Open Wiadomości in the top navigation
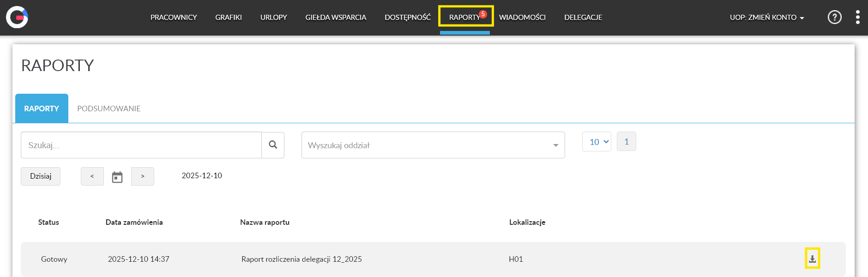This screenshot has width=868, height=277. 522,18
